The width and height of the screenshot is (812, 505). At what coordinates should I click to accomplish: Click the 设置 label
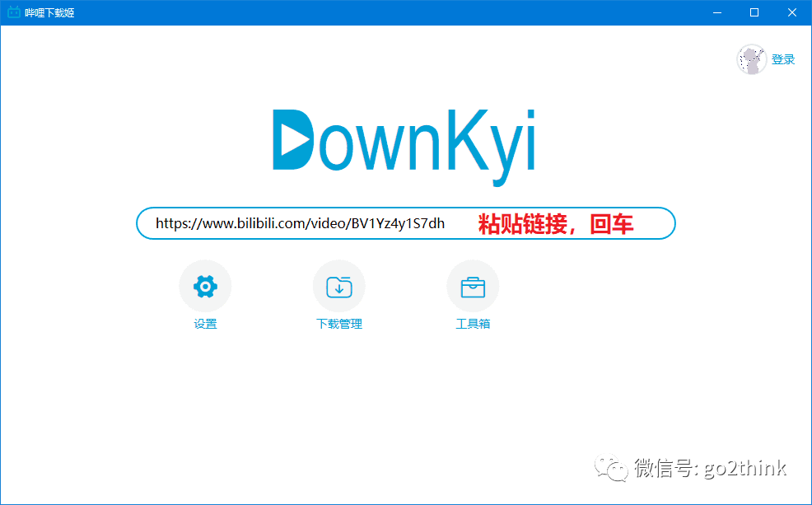click(205, 324)
